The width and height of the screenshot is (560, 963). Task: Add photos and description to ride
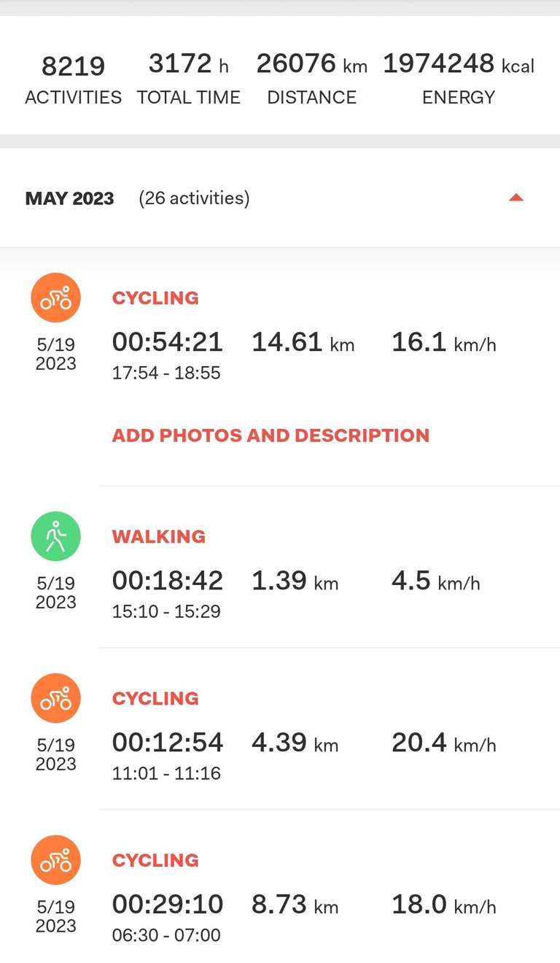tap(271, 436)
